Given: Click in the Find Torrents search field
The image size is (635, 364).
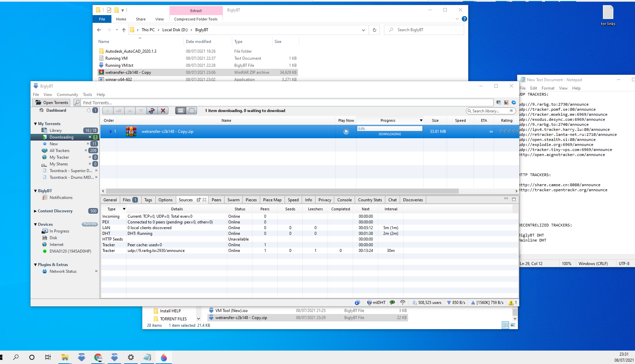Looking at the screenshot, I should coord(287,103).
